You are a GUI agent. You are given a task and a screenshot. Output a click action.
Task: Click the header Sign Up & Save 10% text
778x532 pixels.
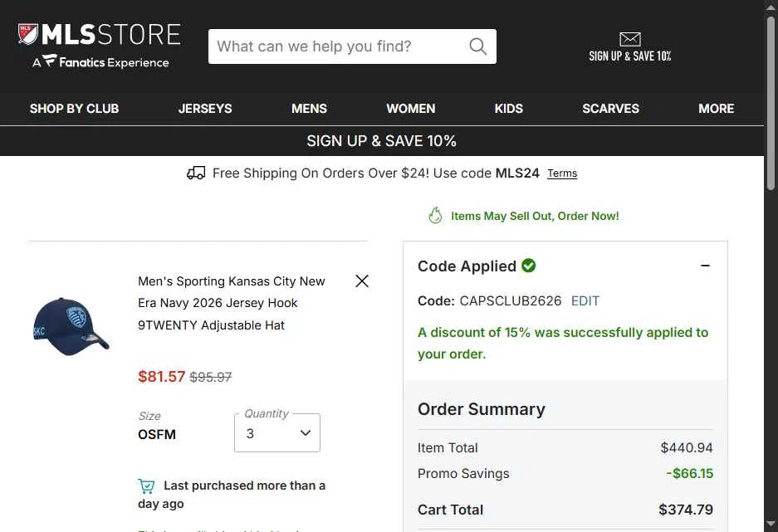pos(630,56)
